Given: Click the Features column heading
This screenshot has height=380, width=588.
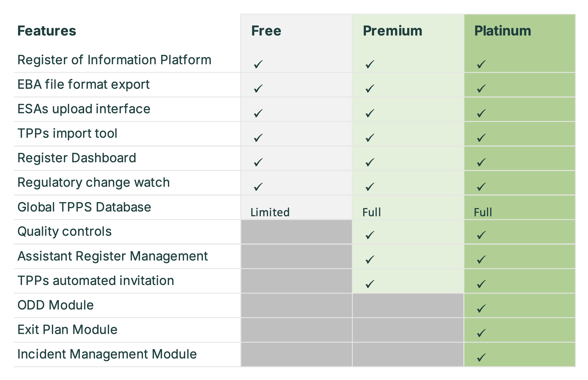Looking at the screenshot, I should coord(47,31).
